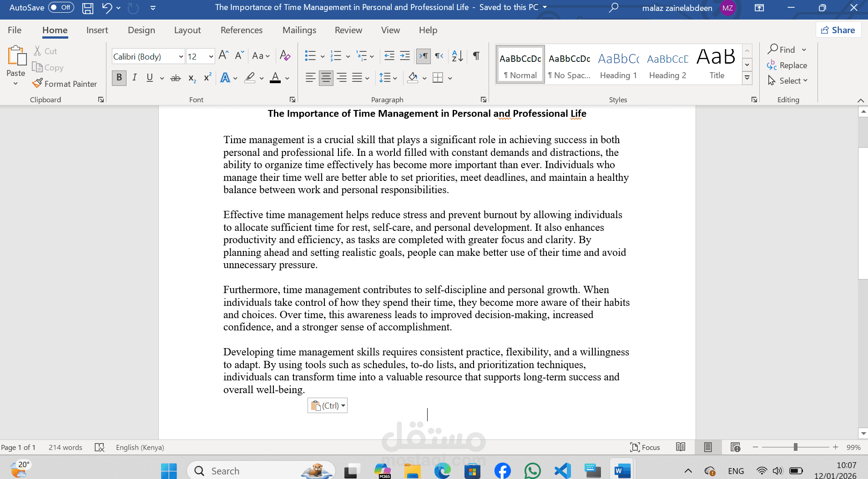Toggle Italic formatting
Screen dimensions: 868x479
tap(135, 78)
